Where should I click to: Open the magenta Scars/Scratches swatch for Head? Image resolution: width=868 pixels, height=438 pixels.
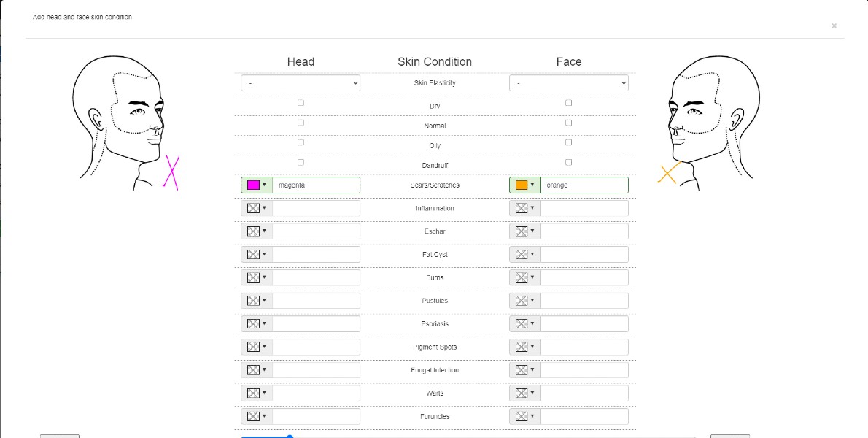tap(256, 185)
